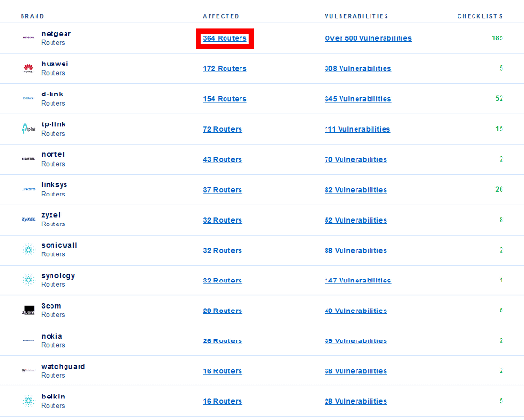Click the synology brand name
The height and width of the screenshot is (420, 524).
point(58,275)
